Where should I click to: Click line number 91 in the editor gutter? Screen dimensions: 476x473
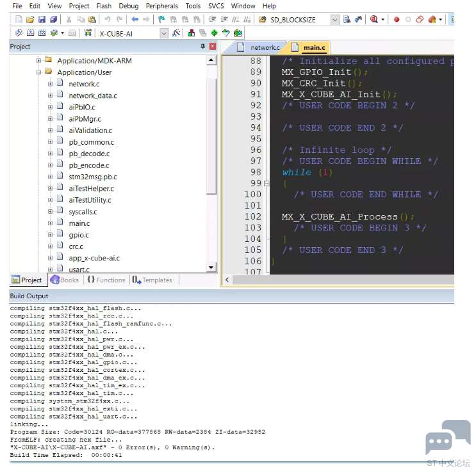(256, 94)
